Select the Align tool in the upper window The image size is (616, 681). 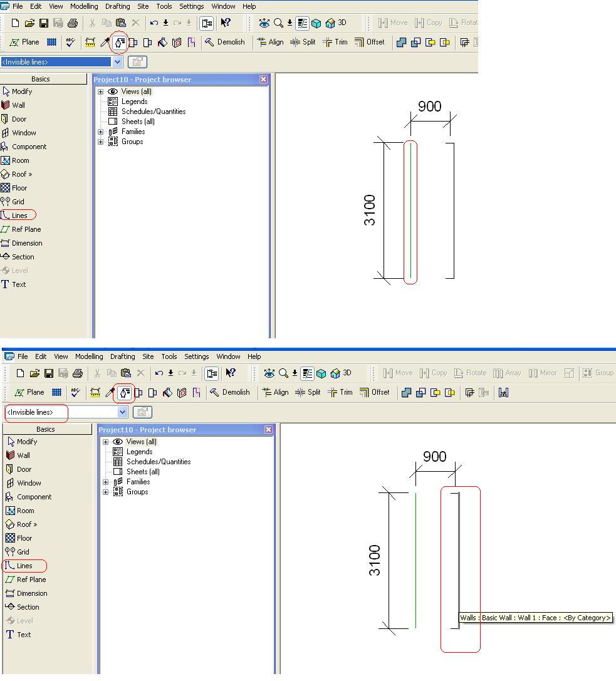click(270, 43)
